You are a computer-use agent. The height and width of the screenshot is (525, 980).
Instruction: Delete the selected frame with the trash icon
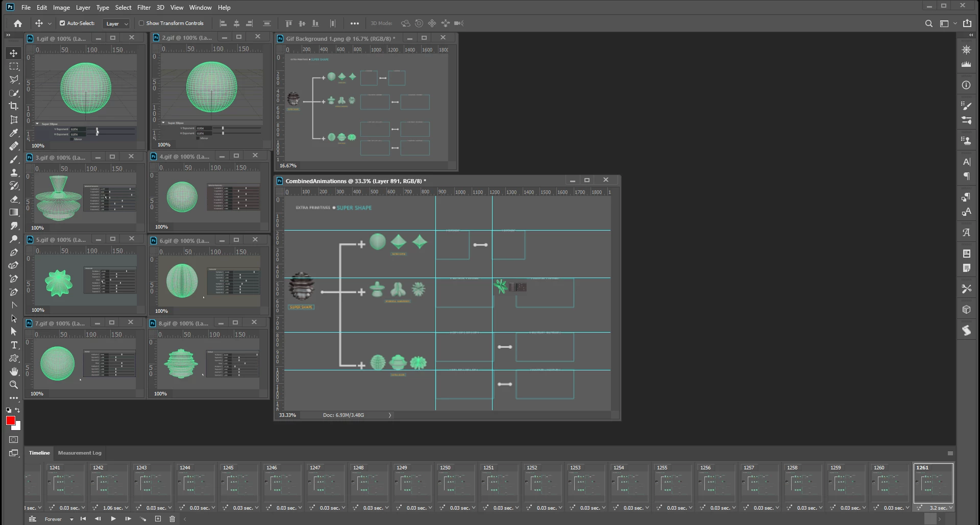pos(173,519)
